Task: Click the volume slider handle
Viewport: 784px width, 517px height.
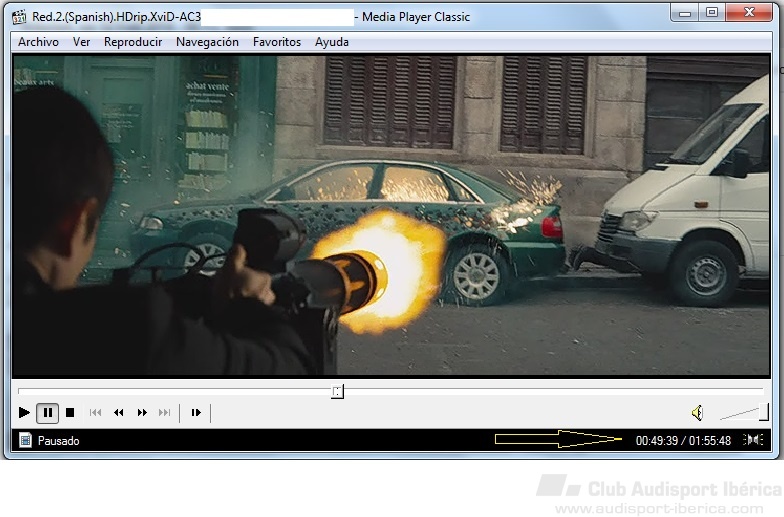Action: [764, 412]
